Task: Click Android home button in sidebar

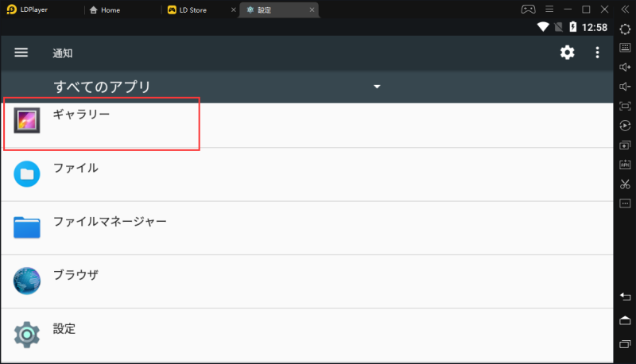Action: pos(625,320)
